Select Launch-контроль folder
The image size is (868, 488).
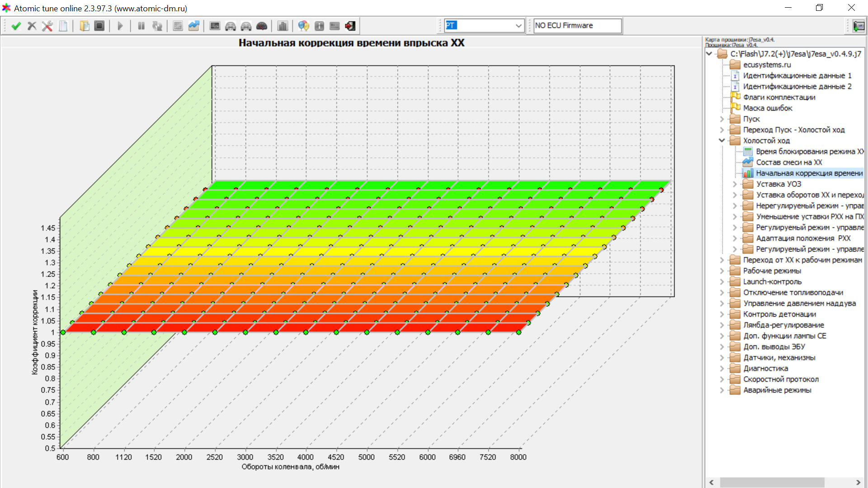coord(772,282)
